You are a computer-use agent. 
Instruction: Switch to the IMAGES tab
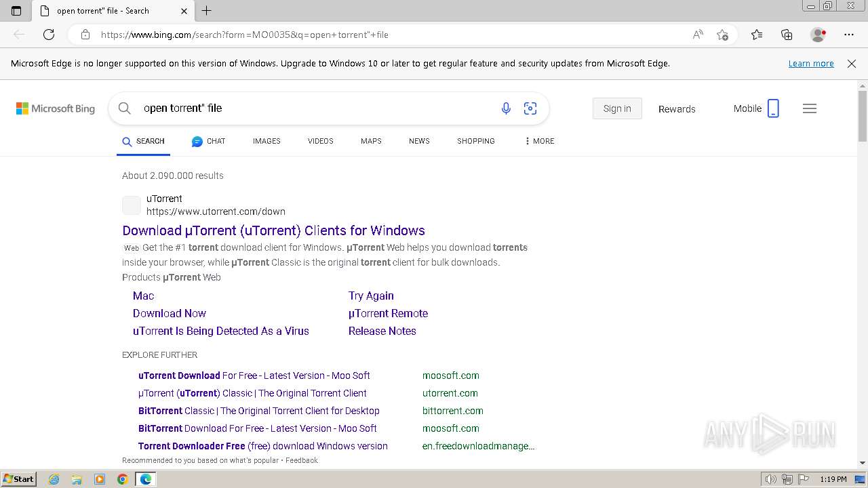coord(267,141)
